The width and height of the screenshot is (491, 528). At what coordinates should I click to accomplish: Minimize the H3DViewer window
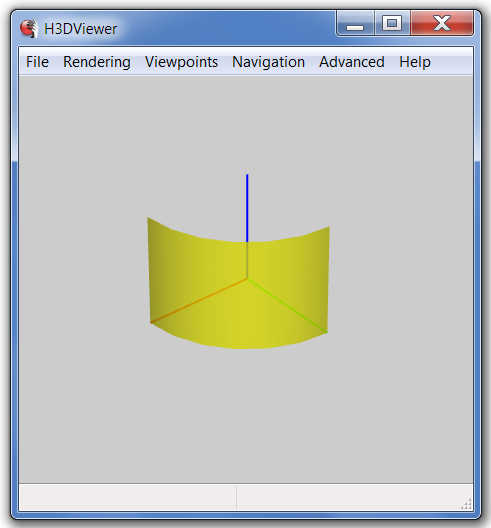tap(355, 23)
